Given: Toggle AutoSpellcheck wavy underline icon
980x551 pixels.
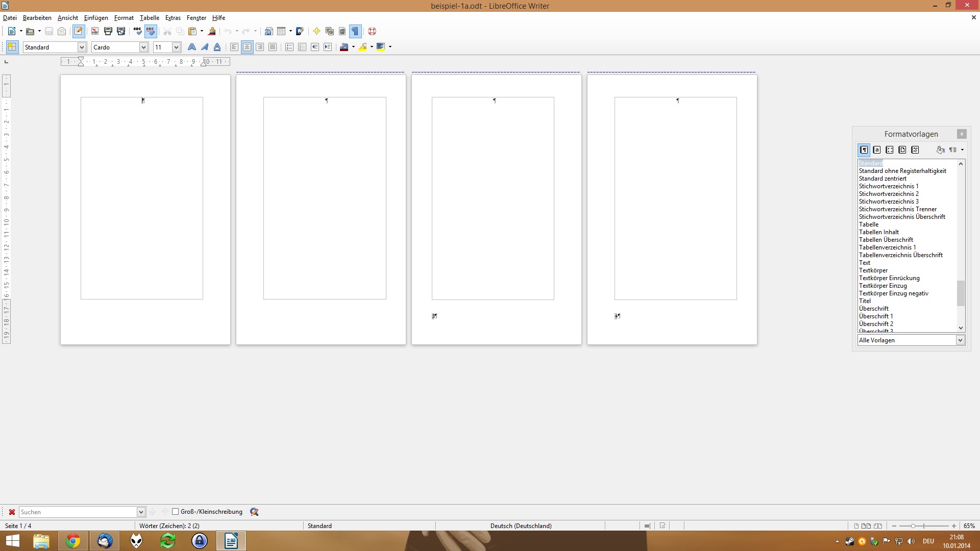Looking at the screenshot, I should (151, 31).
